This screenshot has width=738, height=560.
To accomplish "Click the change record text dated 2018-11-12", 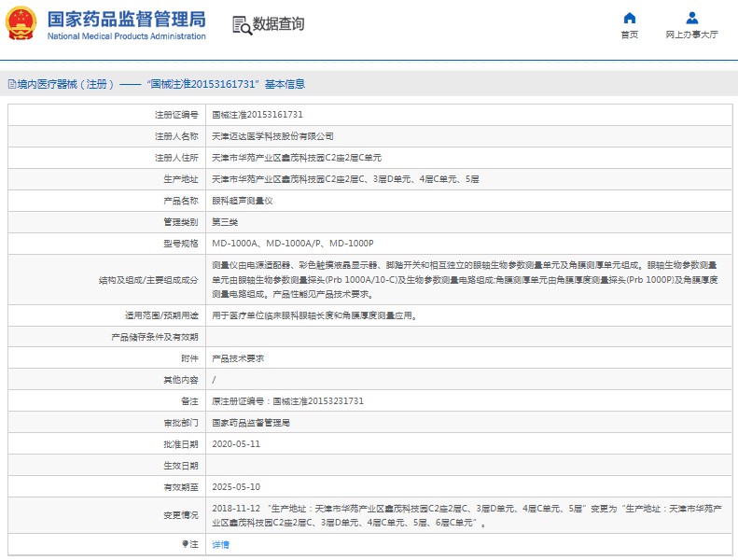I will point(466,515).
